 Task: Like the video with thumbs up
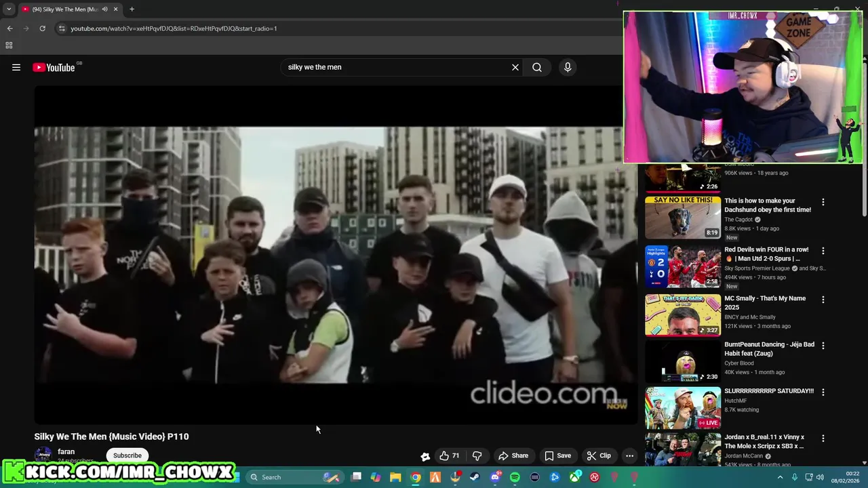(x=449, y=455)
